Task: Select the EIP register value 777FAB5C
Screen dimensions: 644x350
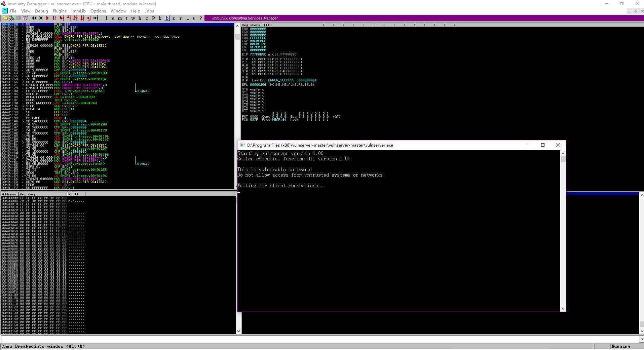Action: click(x=258, y=54)
